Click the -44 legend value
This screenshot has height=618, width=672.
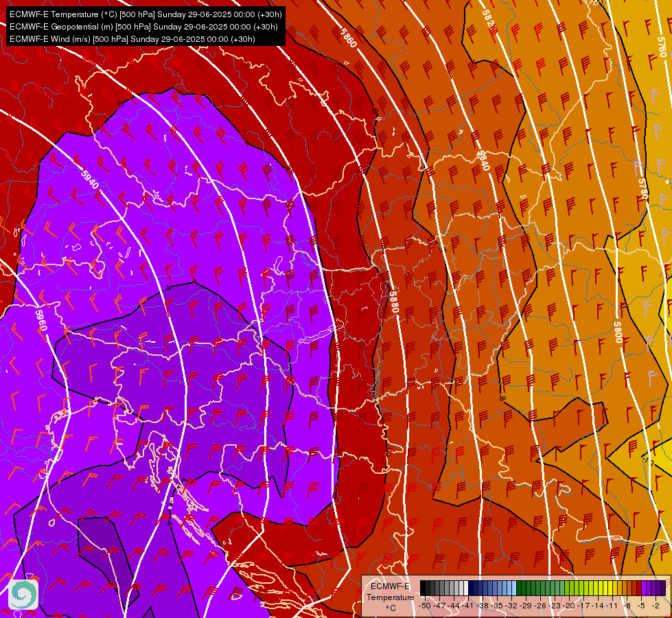[454, 606]
